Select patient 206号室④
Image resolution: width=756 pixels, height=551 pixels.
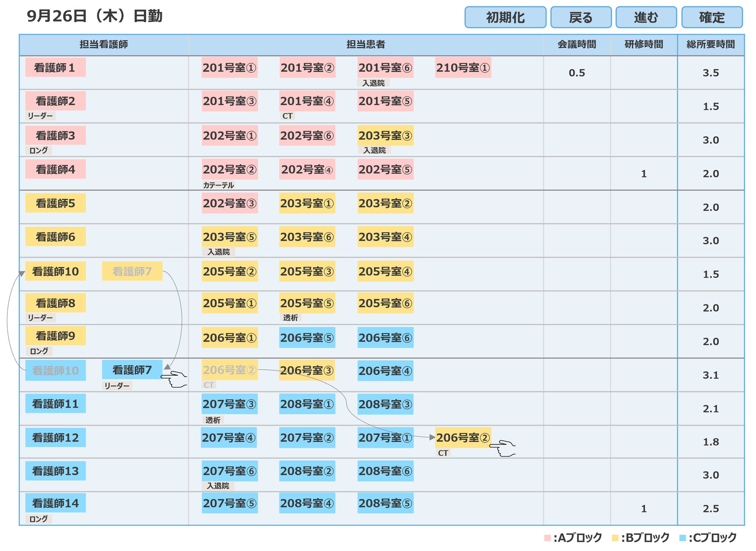(386, 371)
